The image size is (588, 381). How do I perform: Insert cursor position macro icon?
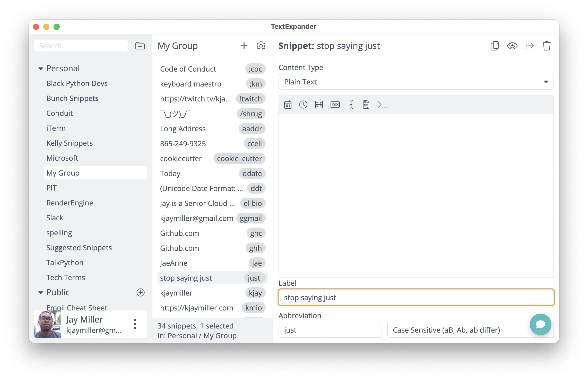[351, 105]
